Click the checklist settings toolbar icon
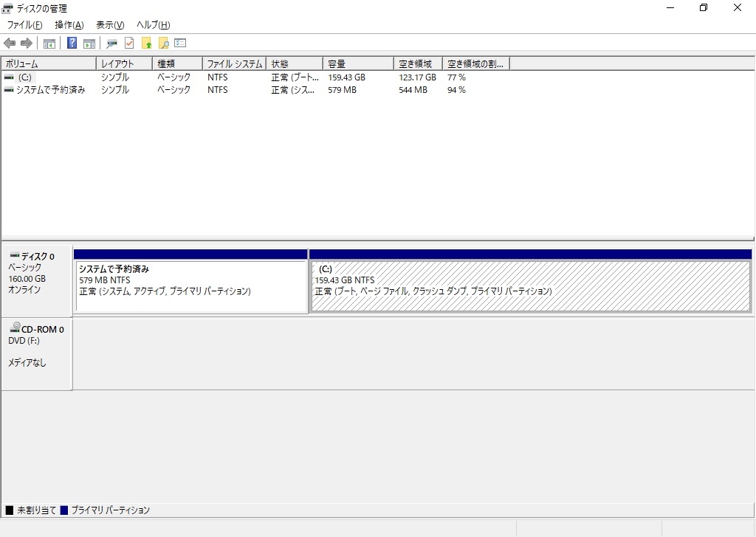The image size is (756, 537). [180, 43]
